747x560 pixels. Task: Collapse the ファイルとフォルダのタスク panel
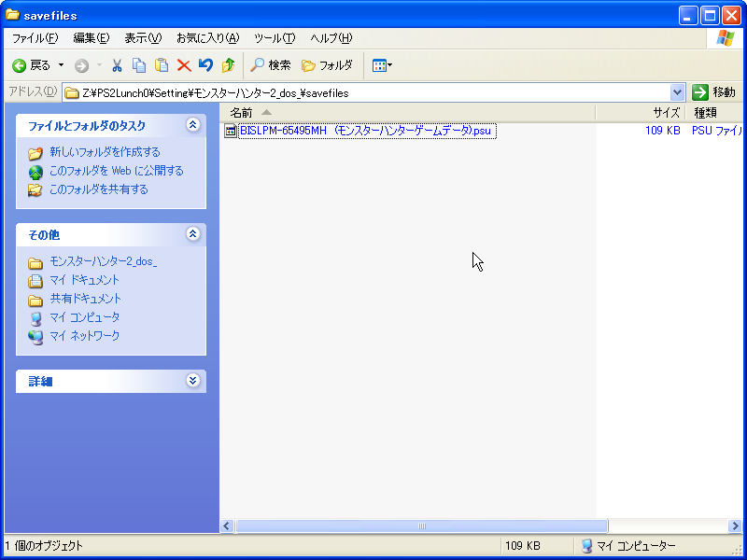click(192, 125)
